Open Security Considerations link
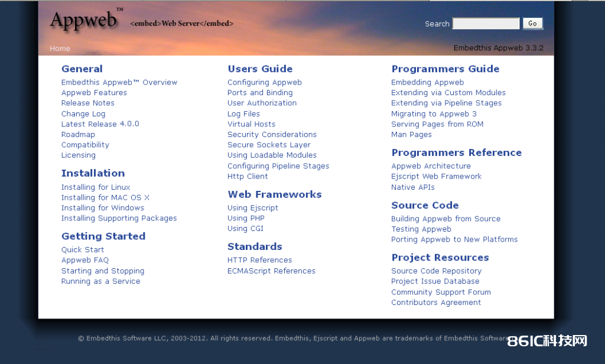 (x=272, y=134)
